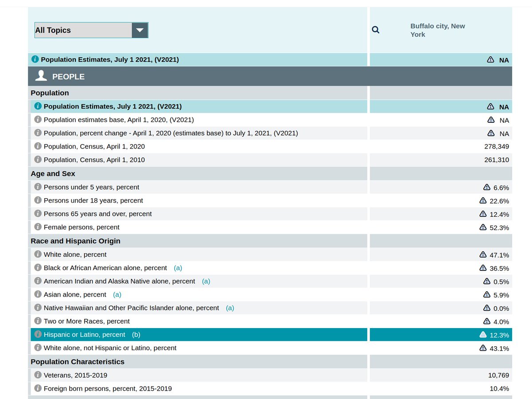Click the 10.4% foreign born value
532x399 pixels.
pyautogui.click(x=499, y=388)
